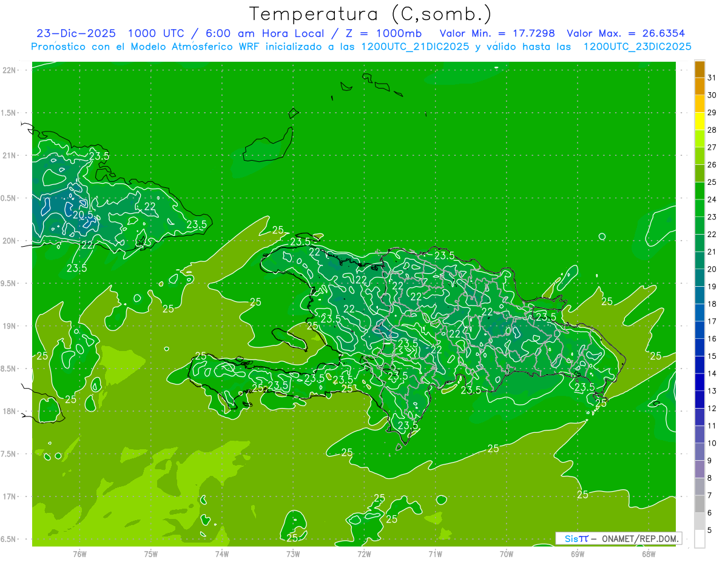Click the '25' value on the color scale
The image size is (728, 562).
(x=712, y=182)
